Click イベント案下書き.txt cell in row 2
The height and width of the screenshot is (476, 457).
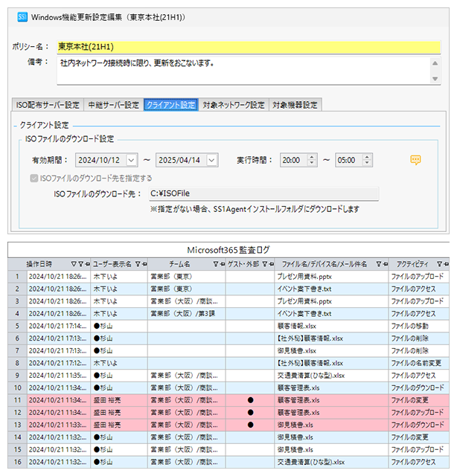click(x=331, y=289)
